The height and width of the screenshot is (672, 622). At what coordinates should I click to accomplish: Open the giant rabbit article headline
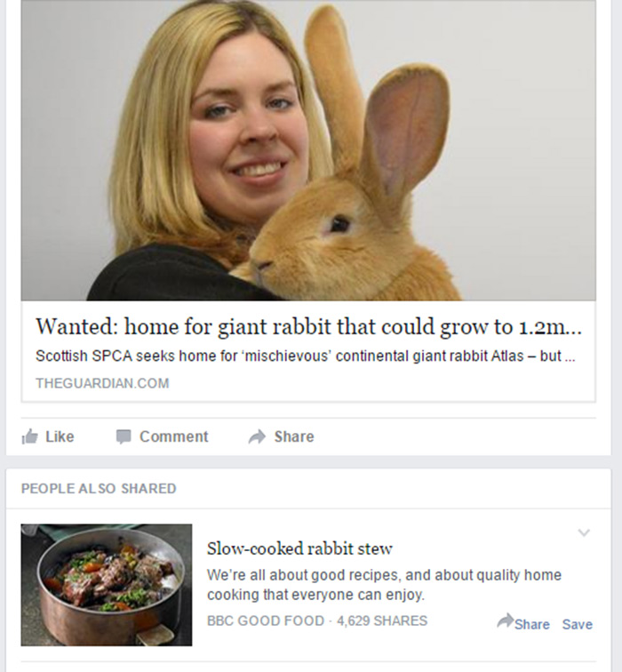(x=309, y=327)
